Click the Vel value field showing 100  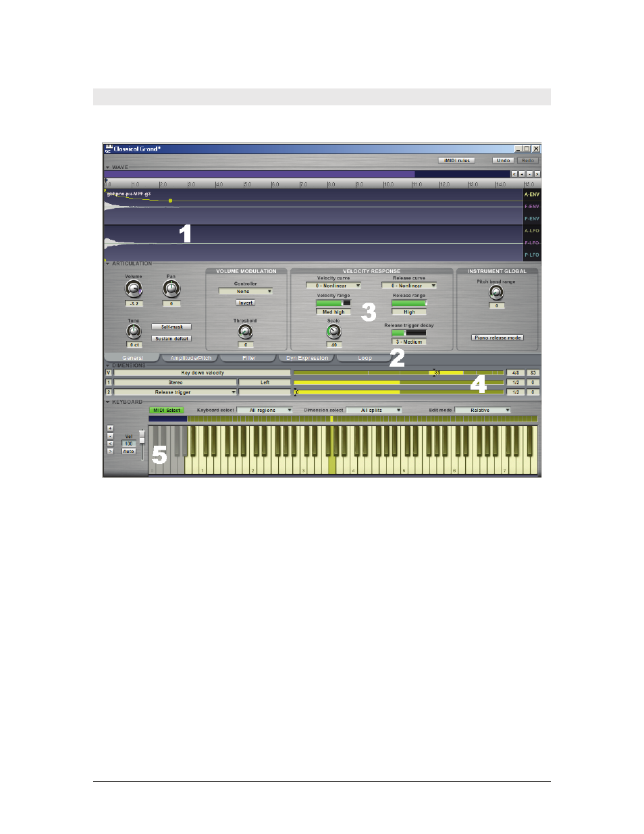coord(129,444)
